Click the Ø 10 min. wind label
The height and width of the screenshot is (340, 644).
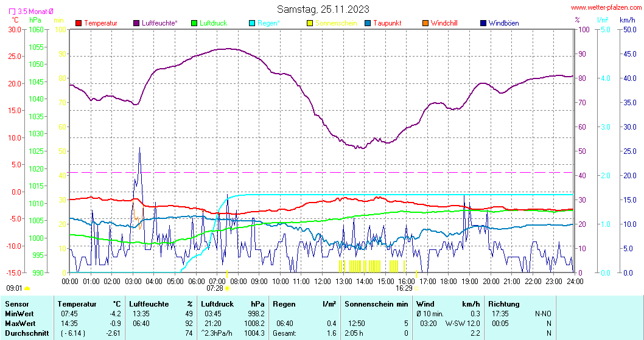pos(430,314)
